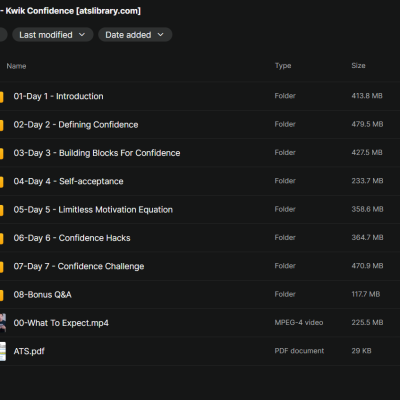Click folder icon of Day 5 Limitless Motivation
The width and height of the screenshot is (400, 400).
click(x=2, y=210)
